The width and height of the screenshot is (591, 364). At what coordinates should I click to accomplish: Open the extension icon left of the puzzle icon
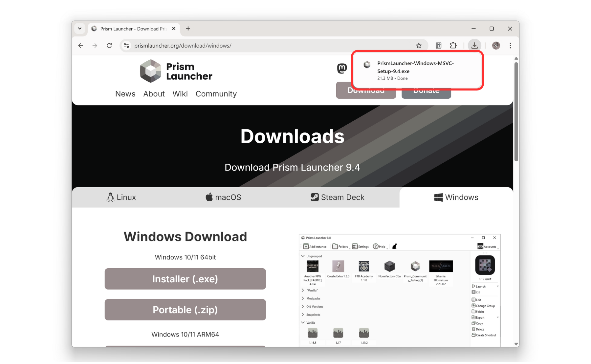tap(439, 46)
